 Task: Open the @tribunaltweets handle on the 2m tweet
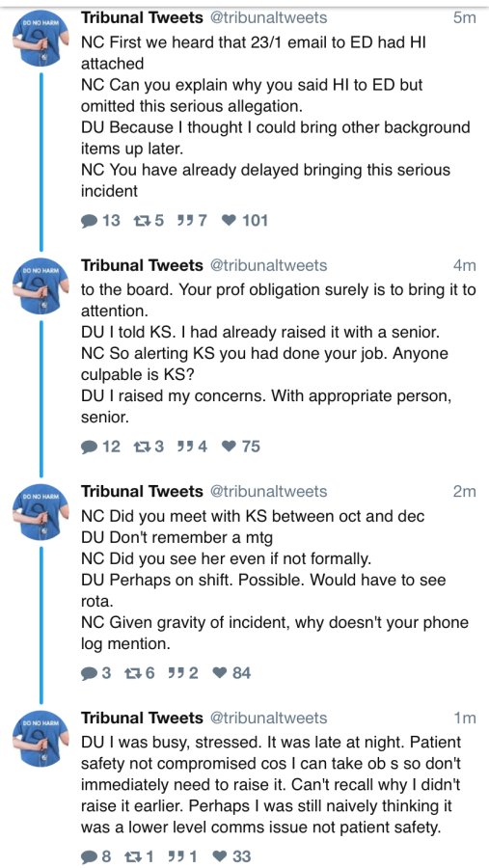coord(267,492)
